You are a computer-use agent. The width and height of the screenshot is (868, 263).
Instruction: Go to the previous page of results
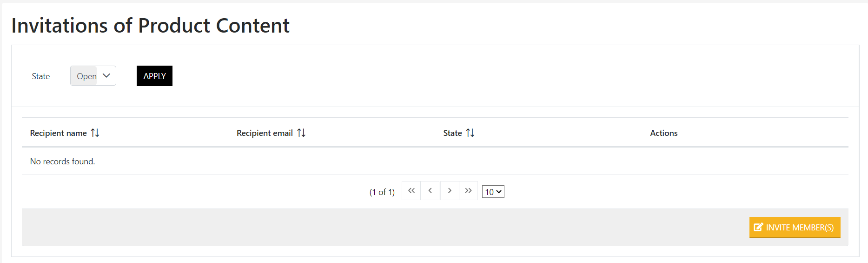pos(431,191)
